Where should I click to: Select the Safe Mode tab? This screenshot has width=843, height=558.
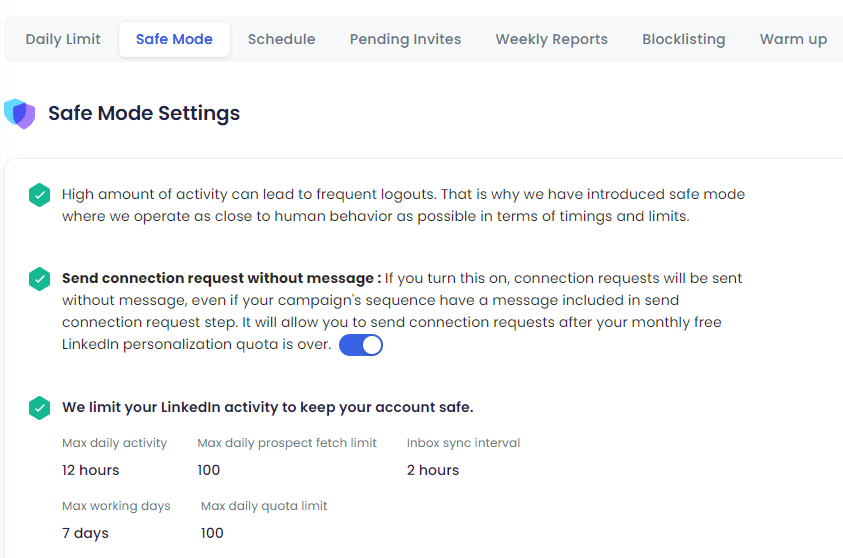pyautogui.click(x=174, y=39)
